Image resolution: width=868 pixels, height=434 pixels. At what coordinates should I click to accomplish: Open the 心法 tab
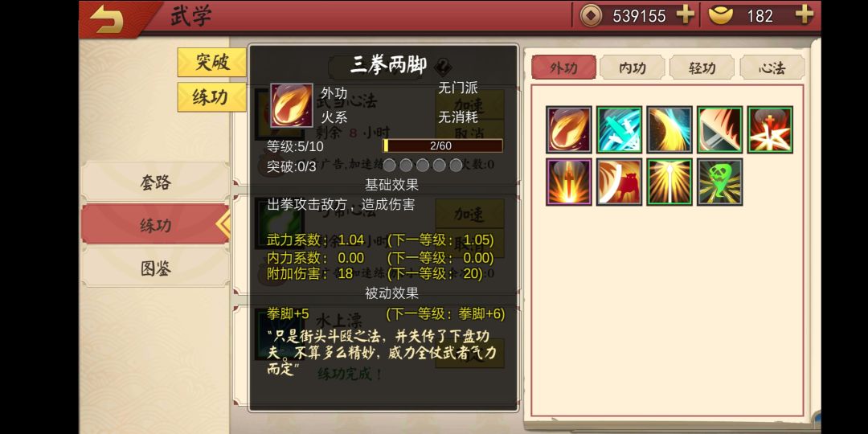tap(772, 68)
